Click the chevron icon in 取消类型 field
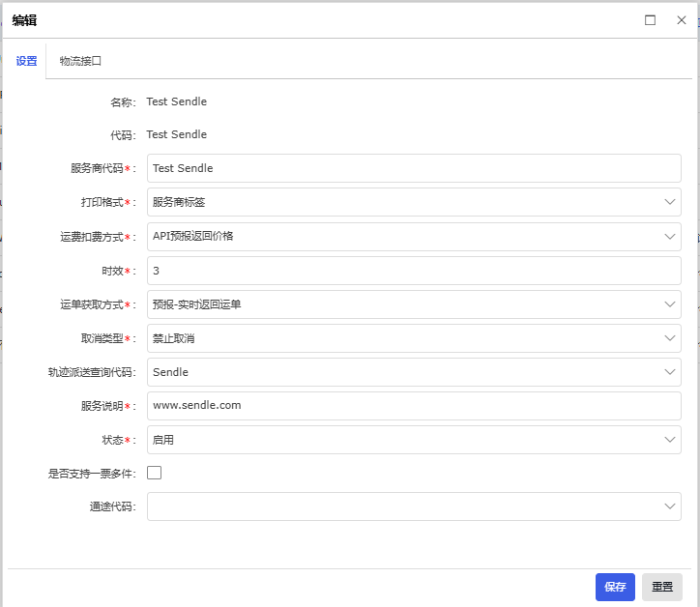 670,338
